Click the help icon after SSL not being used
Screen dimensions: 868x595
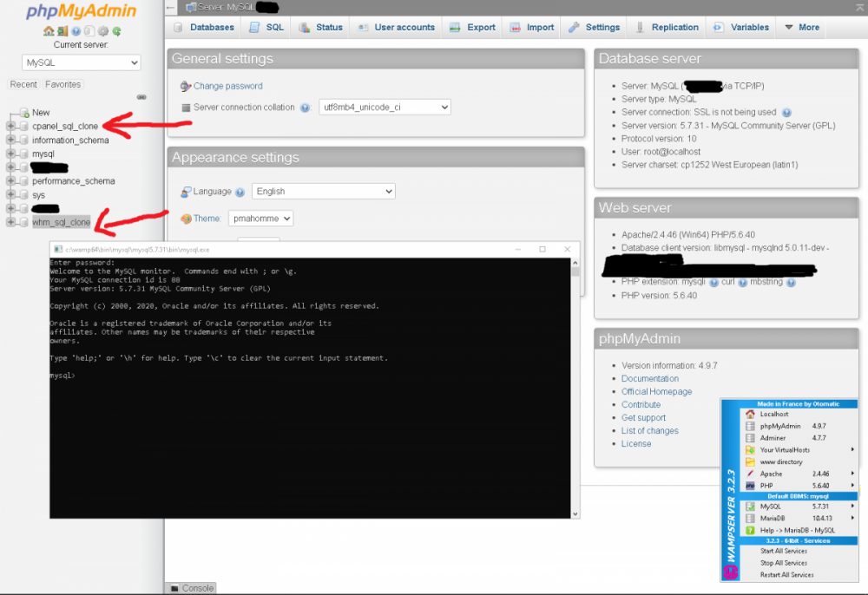coord(786,113)
